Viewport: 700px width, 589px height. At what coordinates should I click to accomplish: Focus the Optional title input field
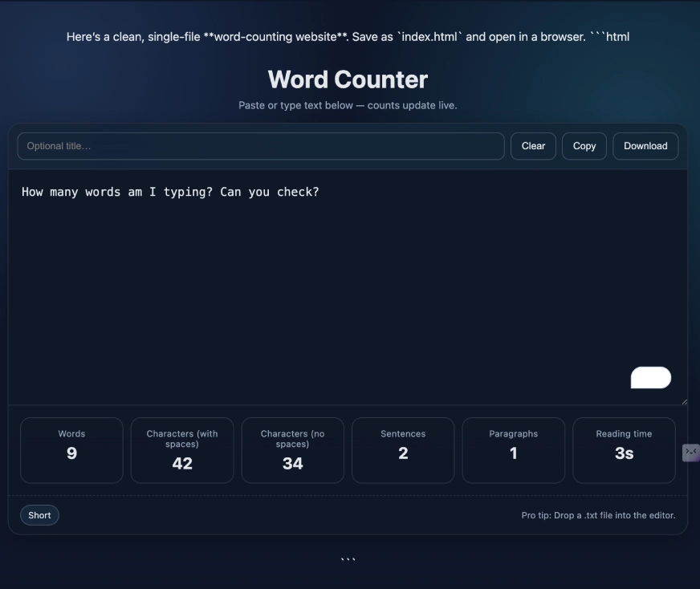coord(261,146)
